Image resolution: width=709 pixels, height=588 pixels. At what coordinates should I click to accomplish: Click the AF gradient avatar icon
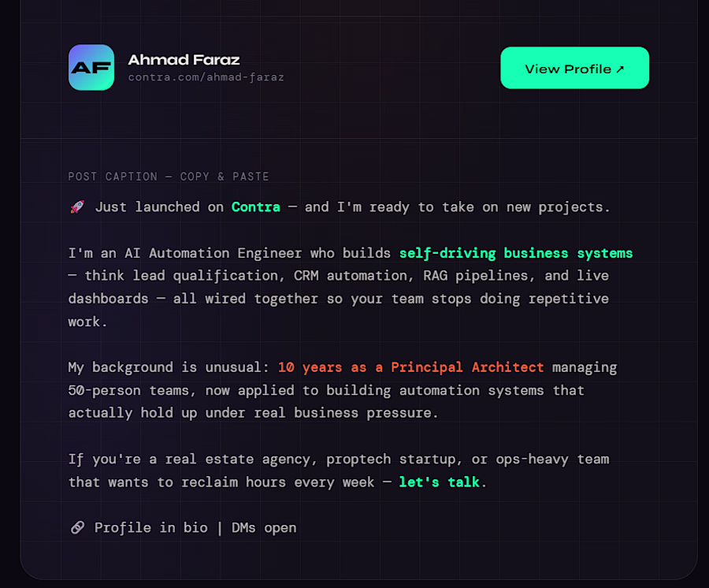coord(91,68)
